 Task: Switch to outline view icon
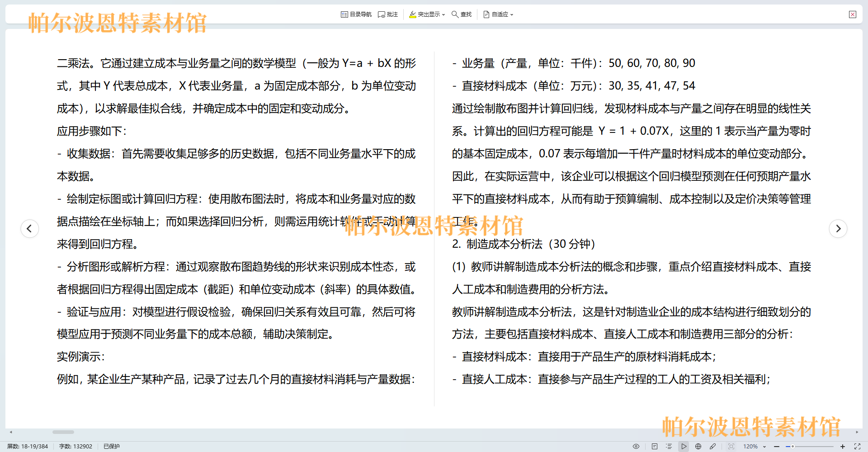pos(669,446)
